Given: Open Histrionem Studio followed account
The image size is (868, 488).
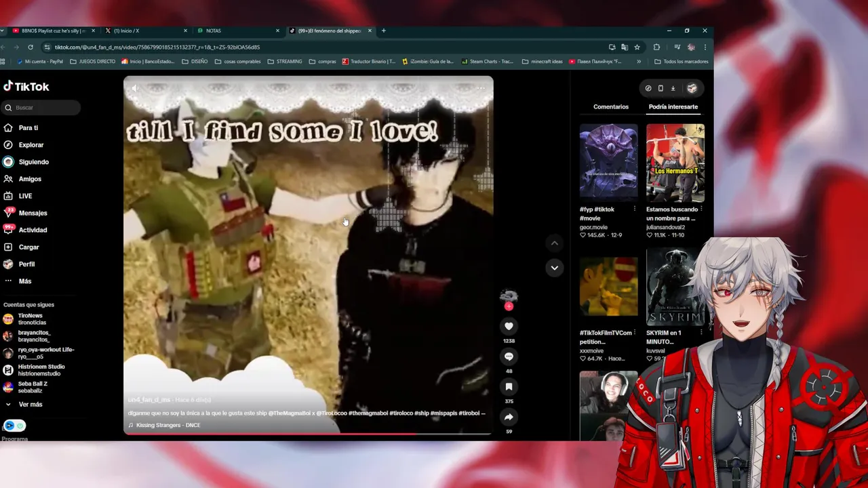Looking at the screenshot, I should (34, 370).
